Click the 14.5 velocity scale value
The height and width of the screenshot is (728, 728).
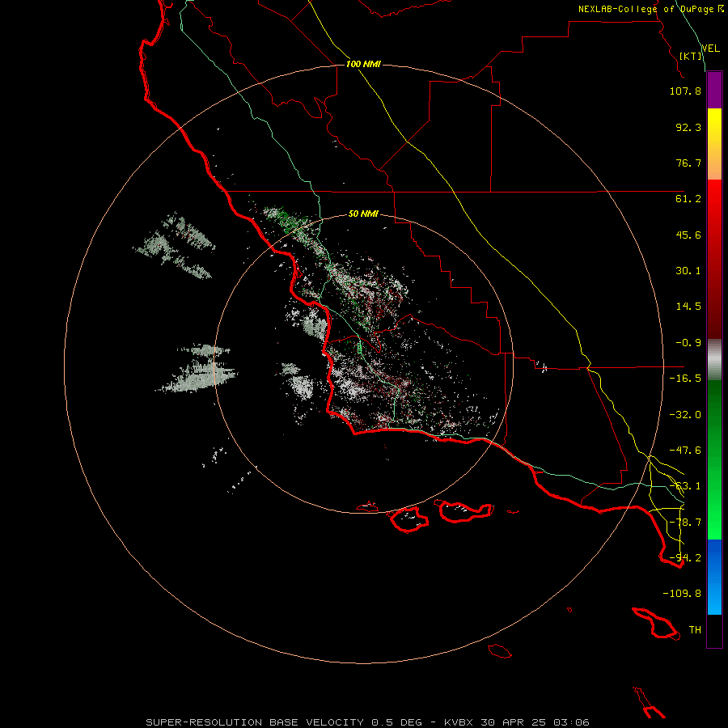click(688, 307)
